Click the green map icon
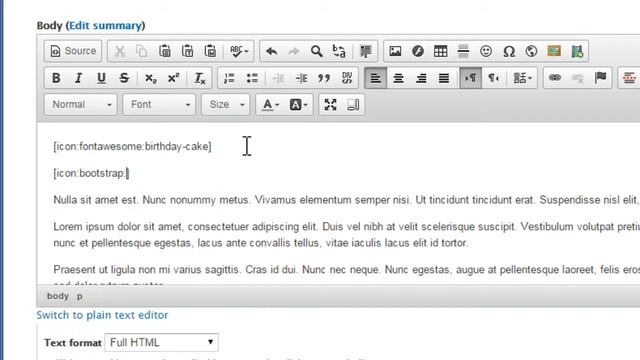This screenshot has height=360, width=640. coord(577,51)
